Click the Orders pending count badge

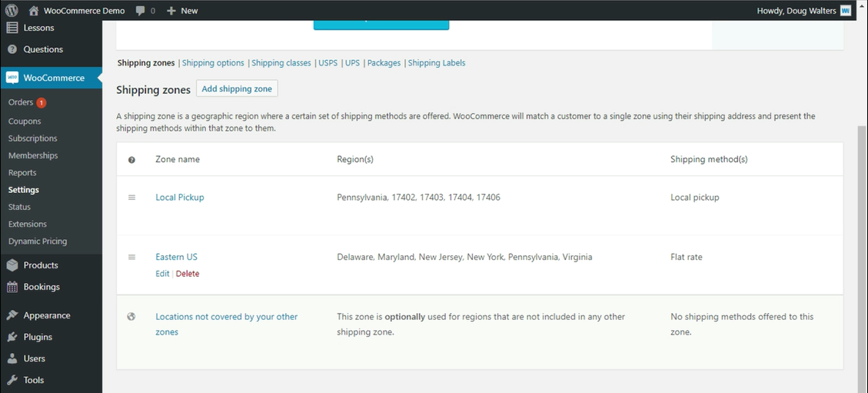pos(42,102)
